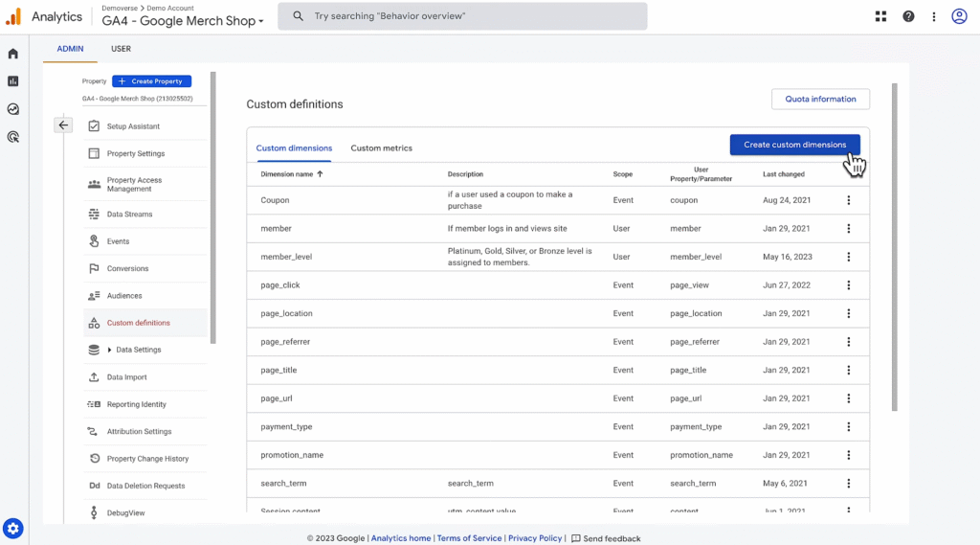This screenshot has width=980, height=545.
Task: Click the Send feedback link
Action: pyautogui.click(x=606, y=538)
